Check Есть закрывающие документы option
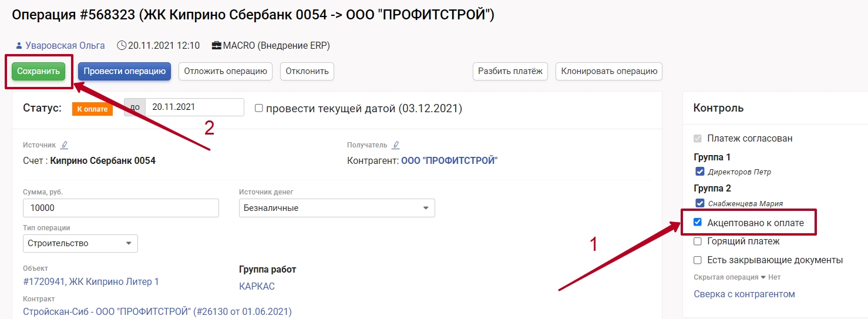This screenshot has width=868, height=319. (x=698, y=260)
